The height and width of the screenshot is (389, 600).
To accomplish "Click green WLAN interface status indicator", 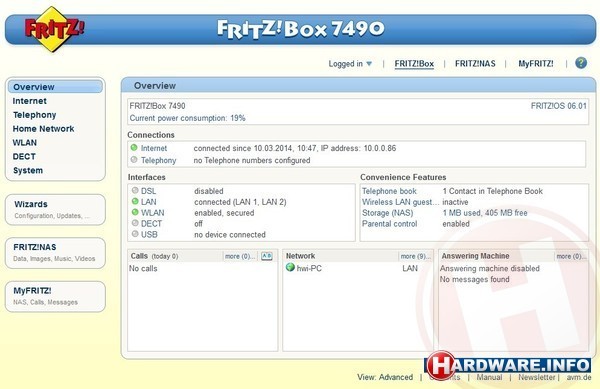I will (x=135, y=212).
